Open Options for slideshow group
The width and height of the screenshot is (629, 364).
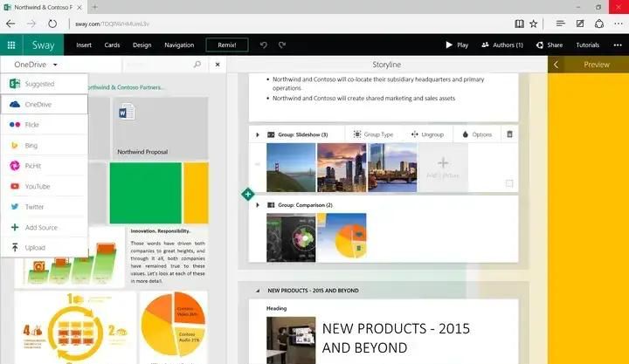click(x=477, y=134)
